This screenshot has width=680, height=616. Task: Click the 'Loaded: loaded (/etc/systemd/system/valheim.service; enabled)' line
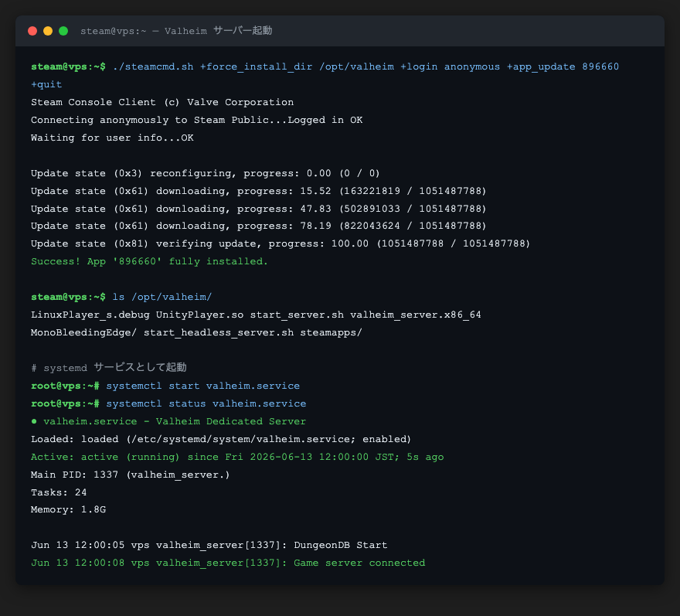pyautogui.click(x=221, y=440)
